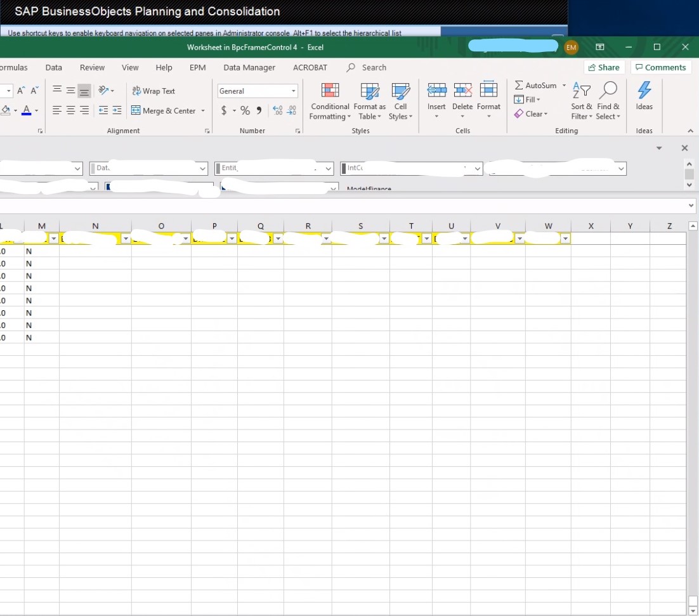Open the Review ribbon tab

click(x=92, y=67)
